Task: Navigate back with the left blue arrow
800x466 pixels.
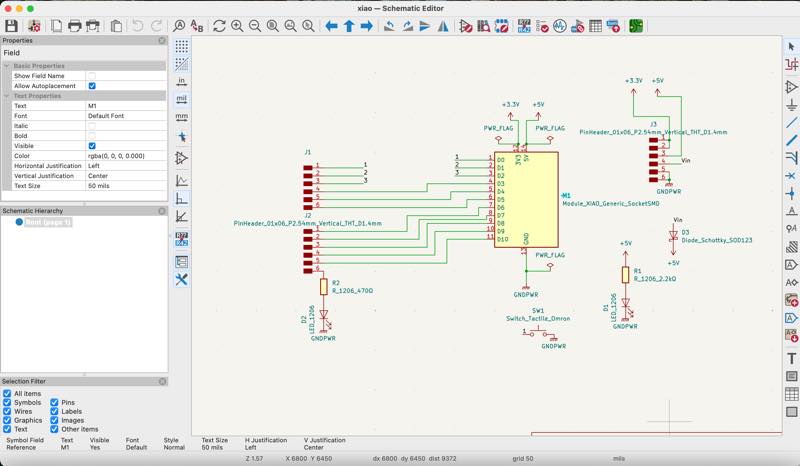Action: coord(331,26)
